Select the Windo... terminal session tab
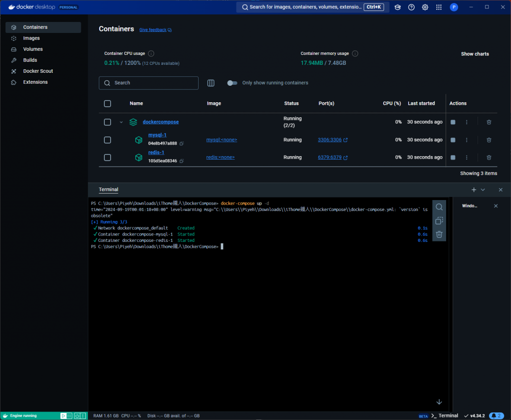Screen dimensions: 511x420 click(470, 206)
